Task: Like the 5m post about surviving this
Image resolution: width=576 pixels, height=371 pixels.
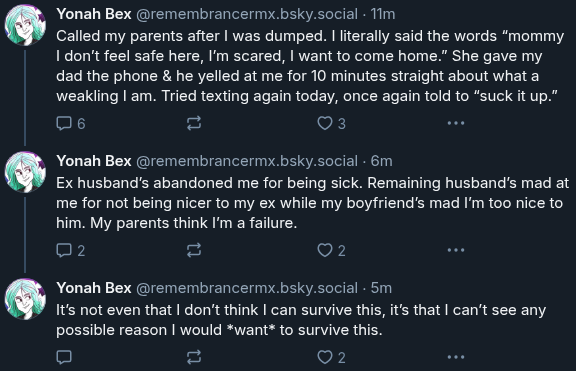Action: [331, 357]
